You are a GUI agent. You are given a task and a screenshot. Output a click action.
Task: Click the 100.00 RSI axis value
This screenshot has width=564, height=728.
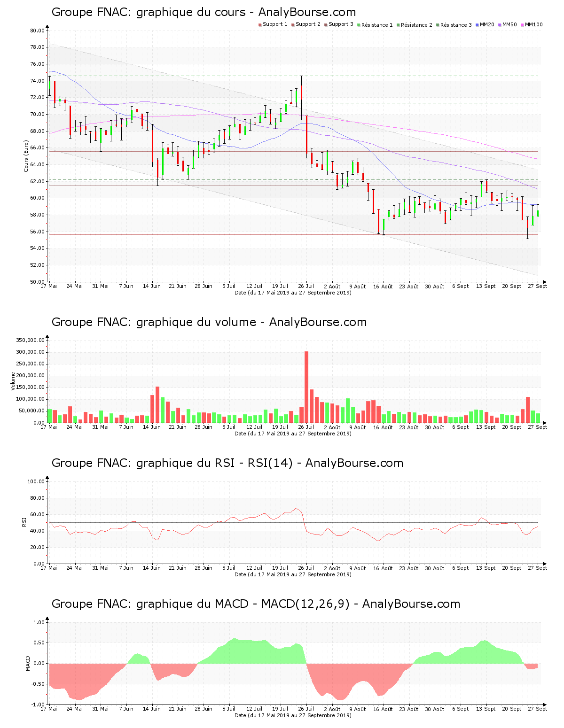pos(36,481)
